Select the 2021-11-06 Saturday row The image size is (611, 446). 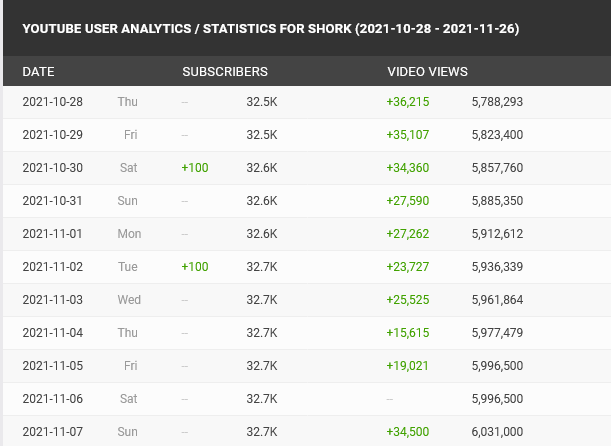click(52, 399)
